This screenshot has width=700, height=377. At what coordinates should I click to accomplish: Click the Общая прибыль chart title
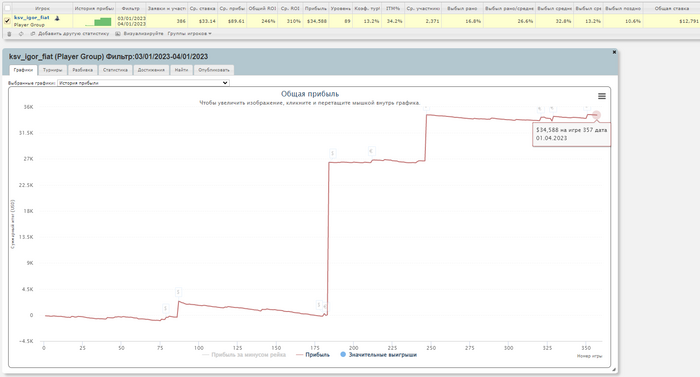310,94
